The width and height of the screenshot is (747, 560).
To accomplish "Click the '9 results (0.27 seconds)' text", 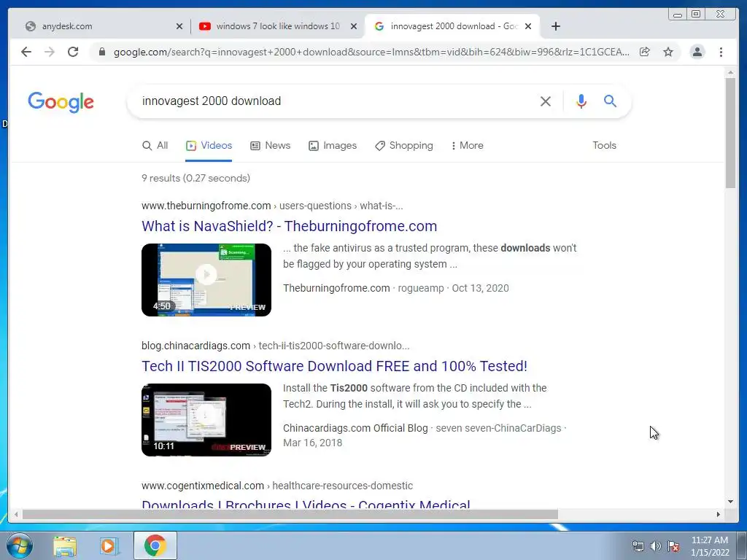I will tap(196, 178).
